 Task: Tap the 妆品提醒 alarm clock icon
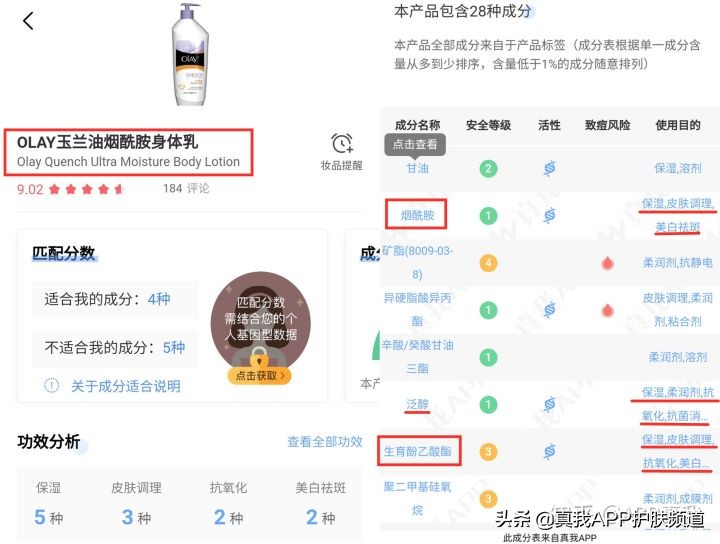tap(342, 143)
